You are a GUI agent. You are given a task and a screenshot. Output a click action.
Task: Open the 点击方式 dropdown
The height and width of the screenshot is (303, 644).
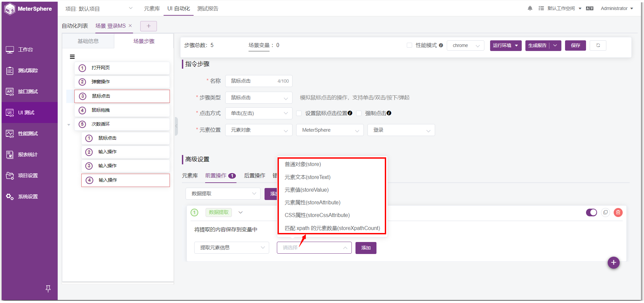point(259,113)
